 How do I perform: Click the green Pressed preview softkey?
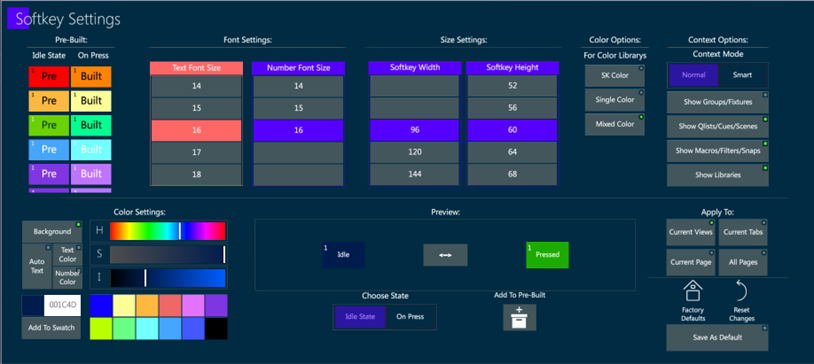pyautogui.click(x=547, y=255)
